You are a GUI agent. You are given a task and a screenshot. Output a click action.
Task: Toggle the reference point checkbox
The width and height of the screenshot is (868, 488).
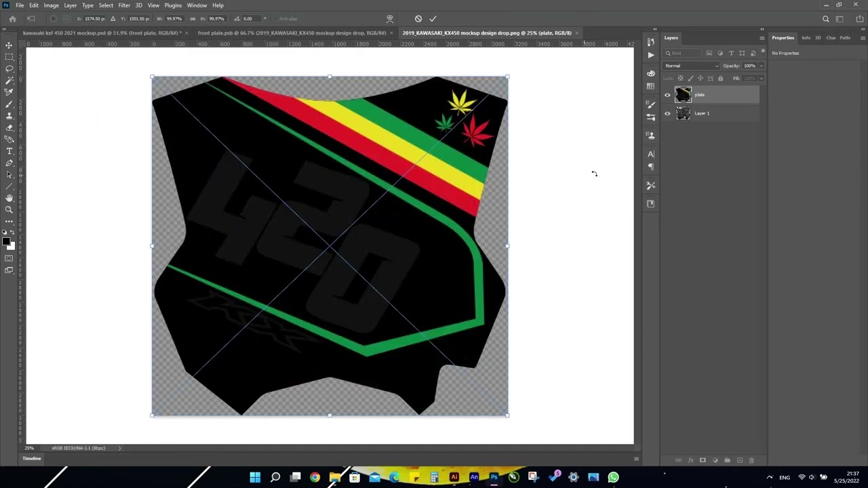[x=54, y=18]
